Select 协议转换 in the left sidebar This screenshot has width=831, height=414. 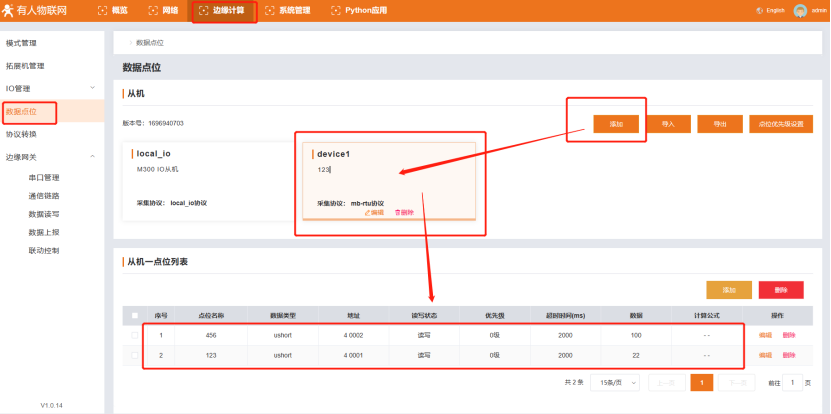(21, 133)
